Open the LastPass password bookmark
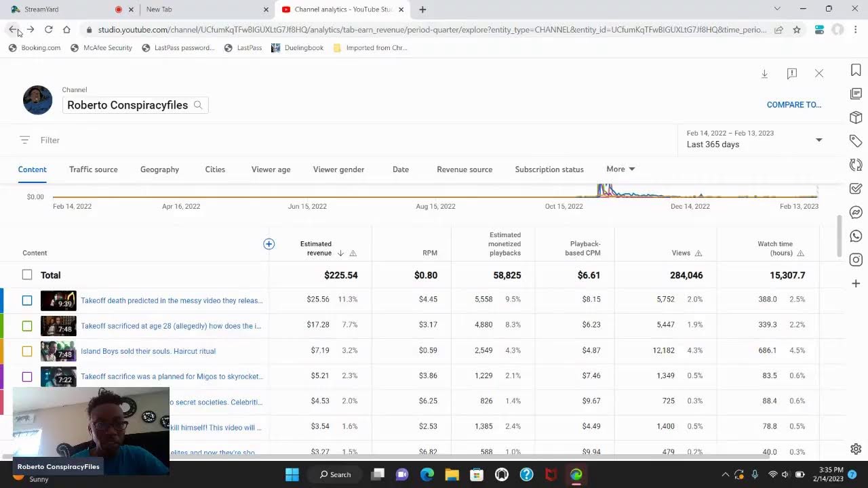The height and width of the screenshot is (488, 868). coord(178,48)
